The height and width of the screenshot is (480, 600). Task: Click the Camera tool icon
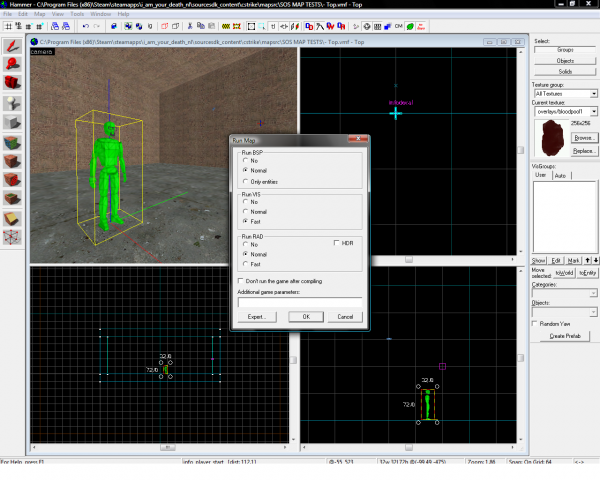[12, 83]
